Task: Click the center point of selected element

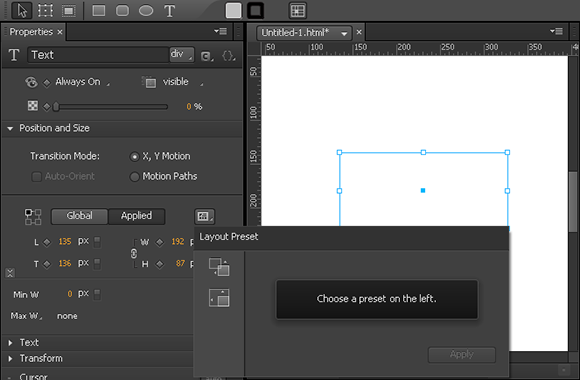Action: (x=423, y=191)
